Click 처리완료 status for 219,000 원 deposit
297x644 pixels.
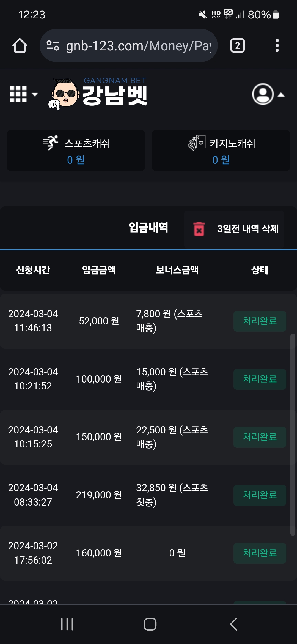[x=260, y=495]
